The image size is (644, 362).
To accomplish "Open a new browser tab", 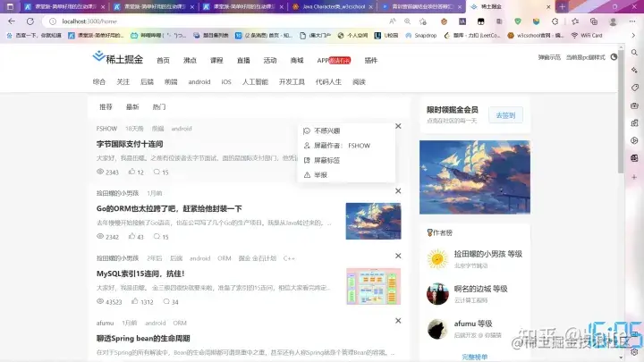I will 563,6.
